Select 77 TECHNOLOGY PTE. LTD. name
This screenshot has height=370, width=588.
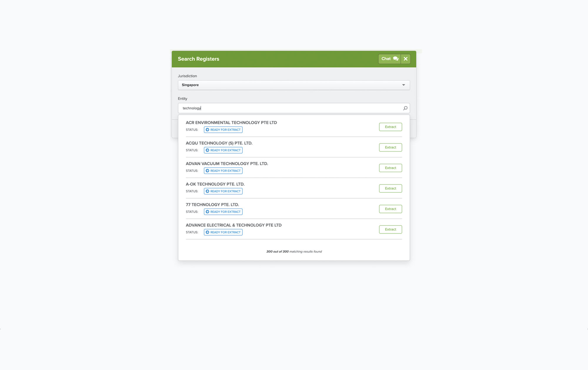click(x=212, y=205)
